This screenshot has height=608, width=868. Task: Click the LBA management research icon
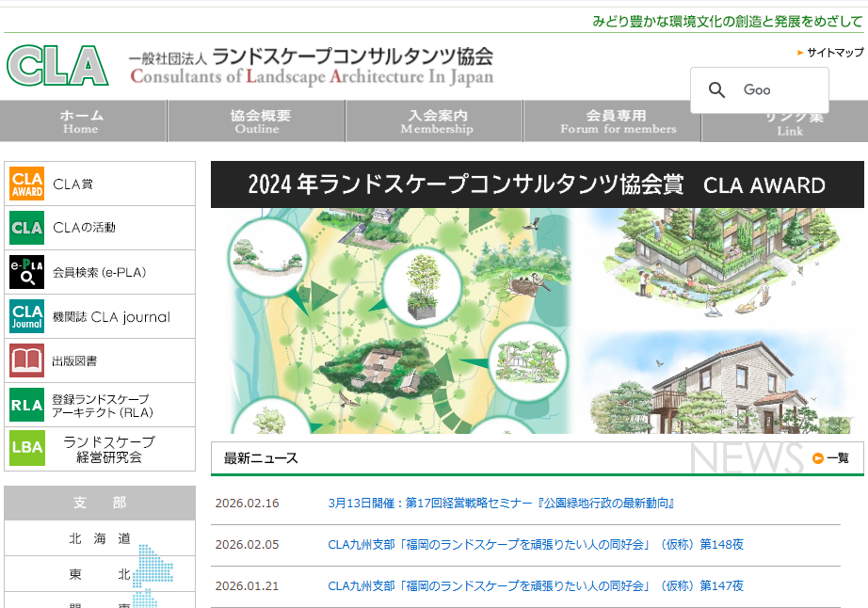point(27,448)
